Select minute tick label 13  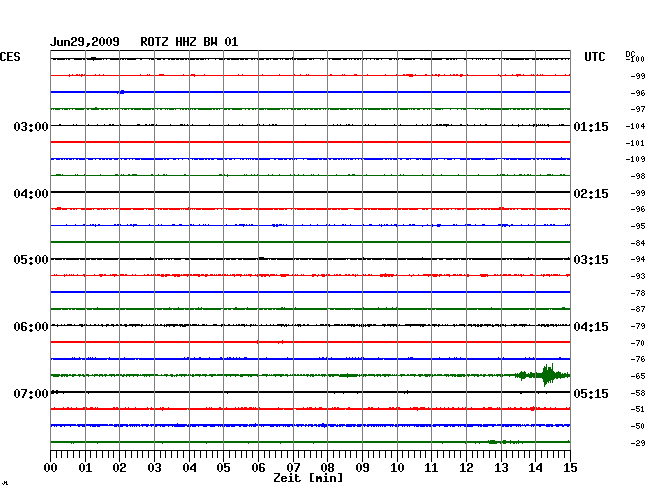(501, 468)
